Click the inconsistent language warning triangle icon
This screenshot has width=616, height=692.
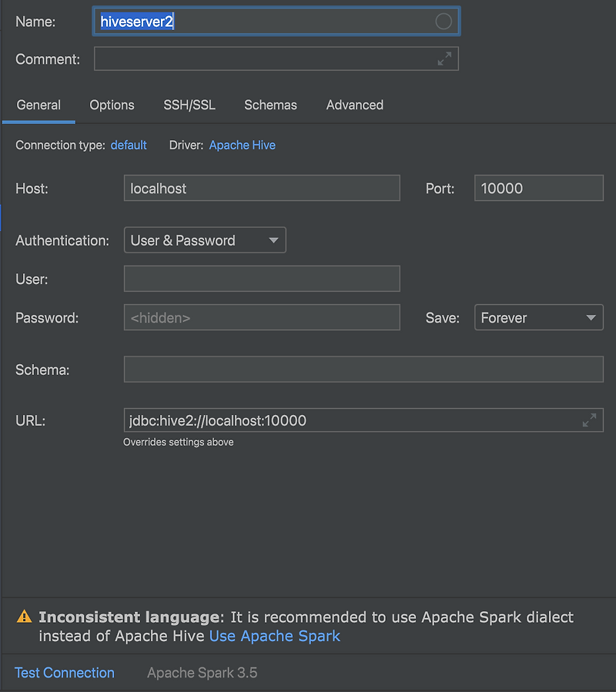pos(24,616)
